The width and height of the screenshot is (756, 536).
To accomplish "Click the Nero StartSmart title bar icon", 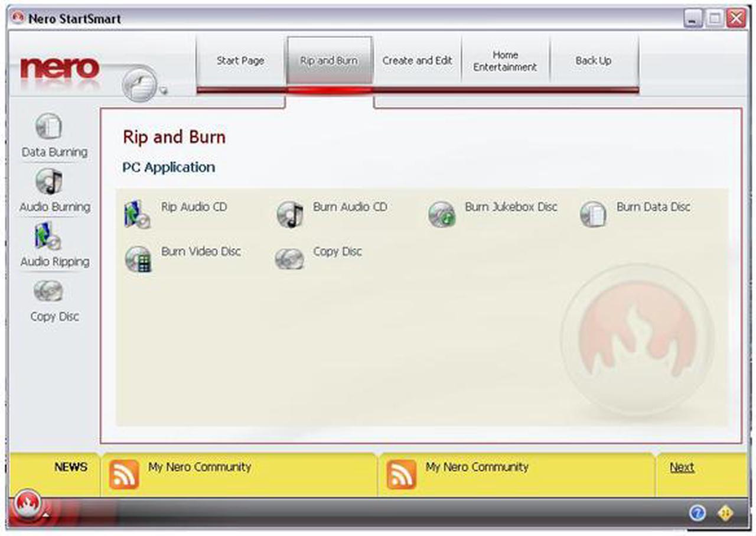I will 18,18.
